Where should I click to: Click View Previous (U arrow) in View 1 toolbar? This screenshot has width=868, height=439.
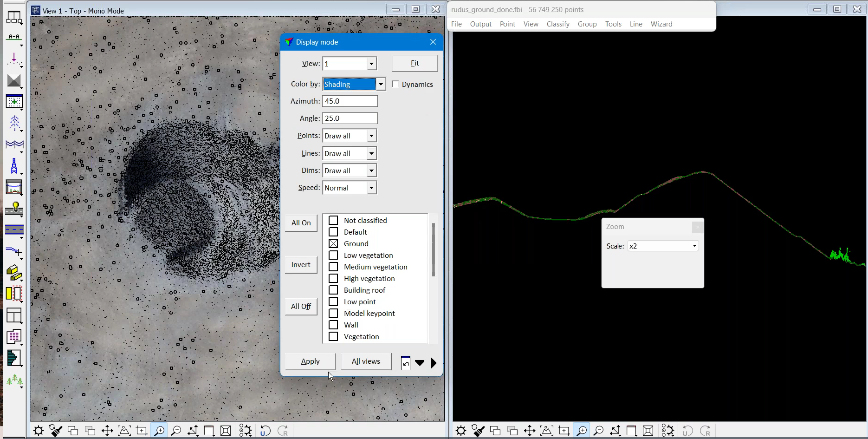pyautogui.click(x=265, y=431)
